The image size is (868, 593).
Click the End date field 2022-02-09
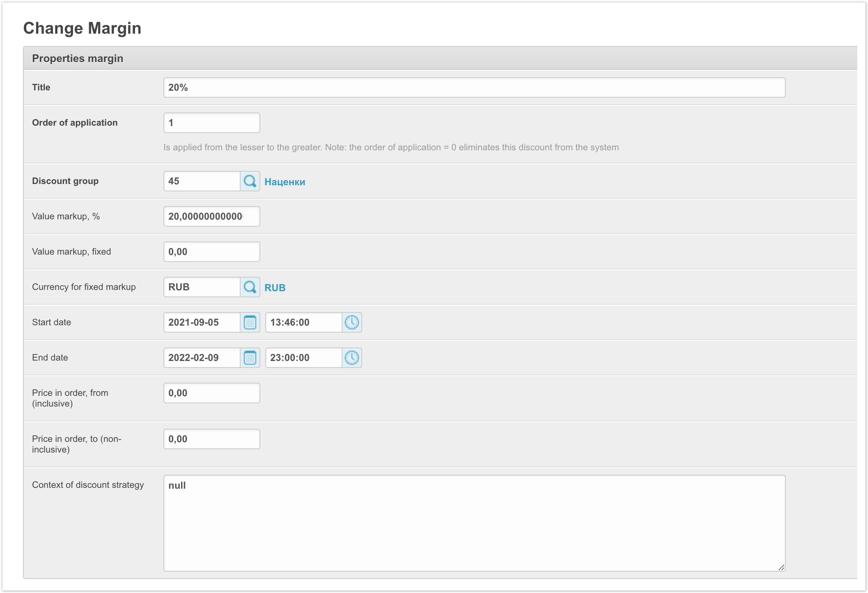click(x=202, y=358)
